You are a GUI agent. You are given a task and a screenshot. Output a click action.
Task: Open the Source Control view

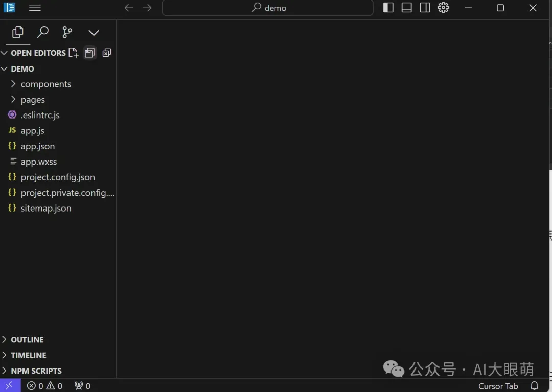pyautogui.click(x=67, y=32)
